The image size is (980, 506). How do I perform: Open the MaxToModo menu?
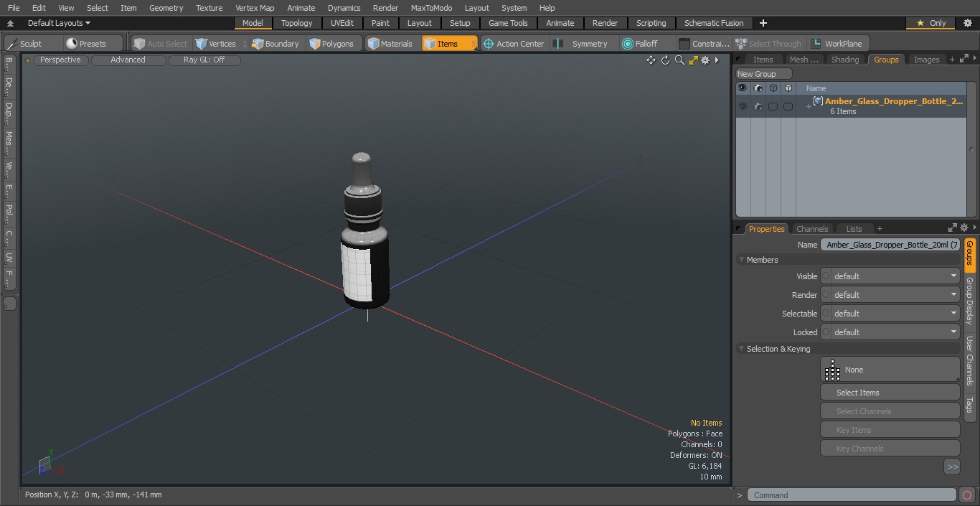point(431,8)
